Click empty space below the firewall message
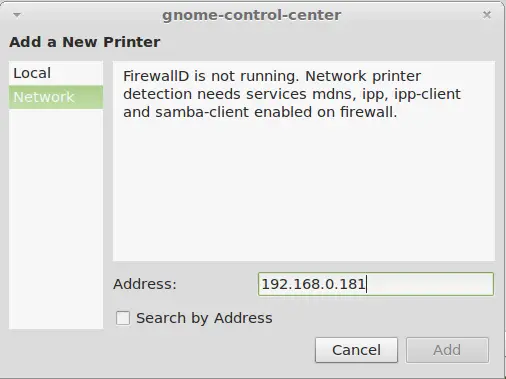This screenshot has width=506, height=379. [304, 190]
